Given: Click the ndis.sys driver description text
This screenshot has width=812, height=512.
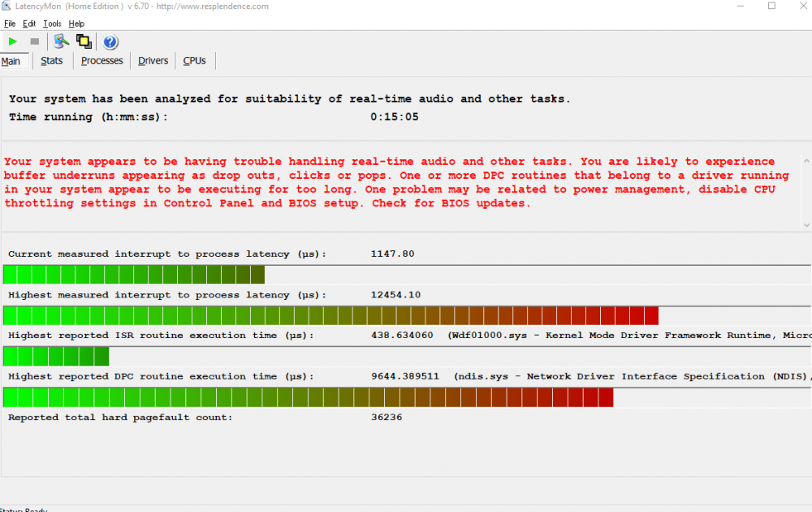Looking at the screenshot, I should [x=633, y=376].
